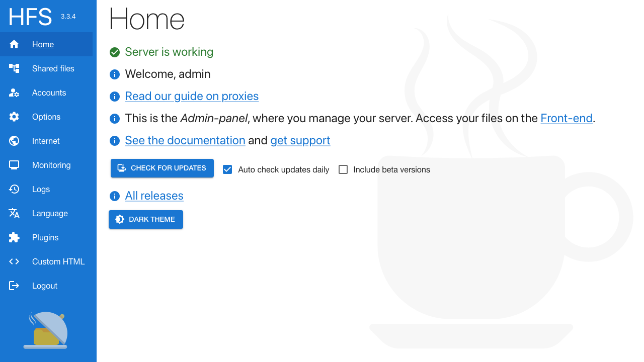Click the get support link
This screenshot has width=644, height=362.
(300, 140)
